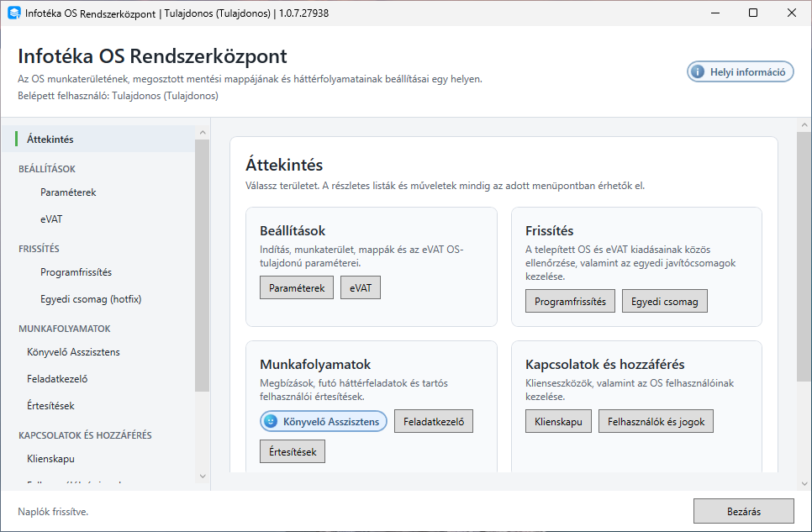Click the FRISSÍTÉS section header
This screenshot has width=812, height=532.
click(39, 249)
